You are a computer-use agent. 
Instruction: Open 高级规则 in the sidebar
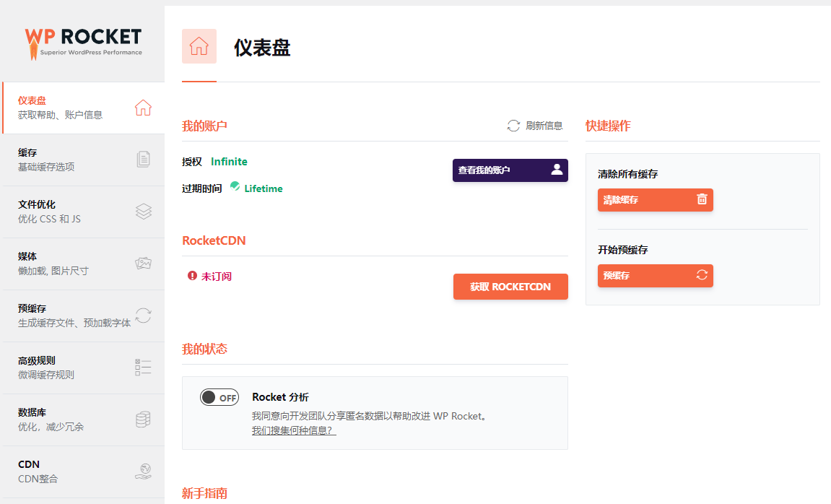(x=82, y=368)
